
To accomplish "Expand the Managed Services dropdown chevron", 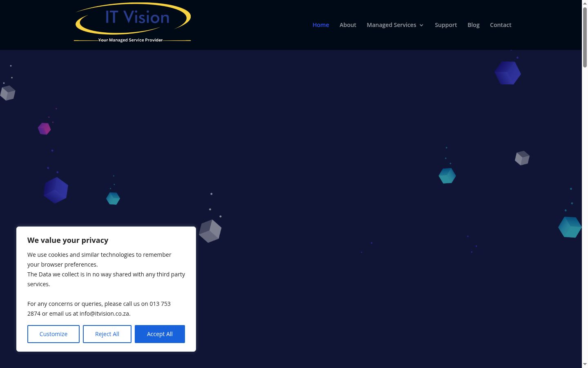I will pos(421,25).
